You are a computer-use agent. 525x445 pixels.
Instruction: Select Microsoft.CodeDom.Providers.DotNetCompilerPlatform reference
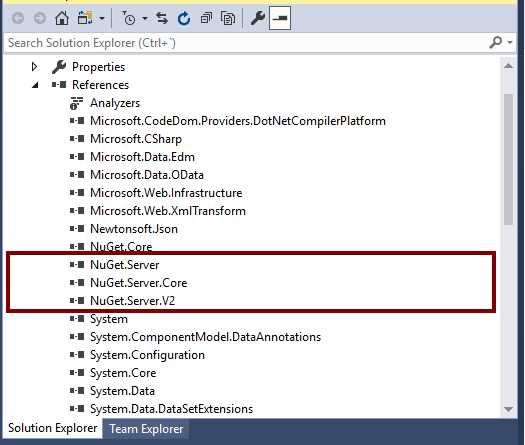(x=238, y=121)
